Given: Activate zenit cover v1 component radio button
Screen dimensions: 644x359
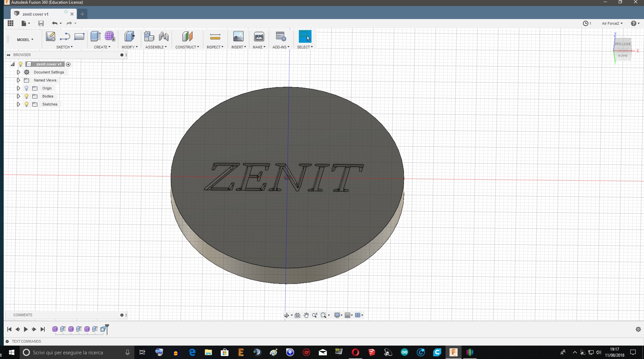Looking at the screenshot, I should [68, 64].
